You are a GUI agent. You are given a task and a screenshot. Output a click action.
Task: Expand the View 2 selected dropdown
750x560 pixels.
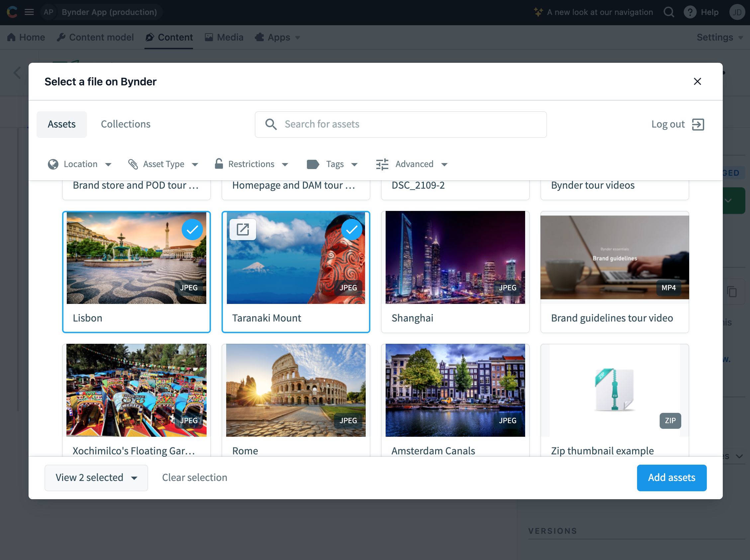(134, 477)
